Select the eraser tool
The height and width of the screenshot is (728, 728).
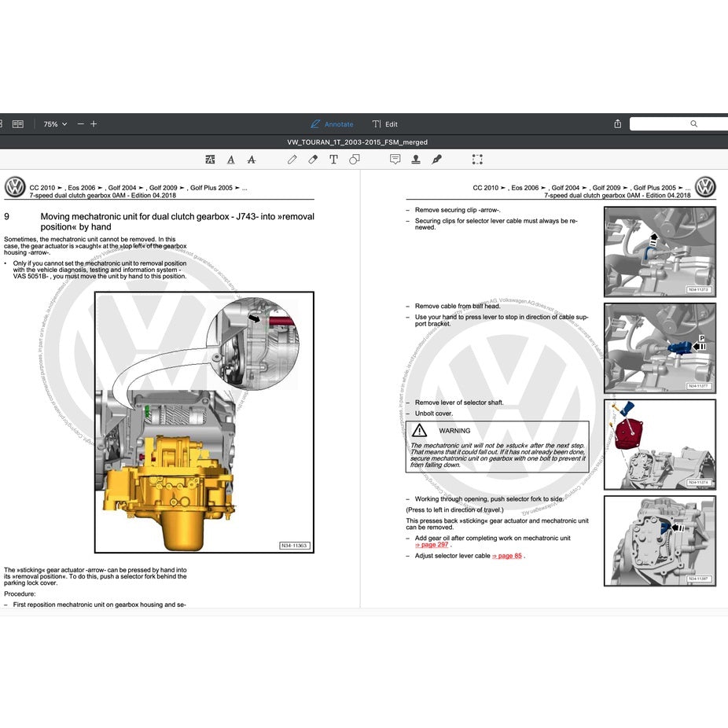pos(313,160)
